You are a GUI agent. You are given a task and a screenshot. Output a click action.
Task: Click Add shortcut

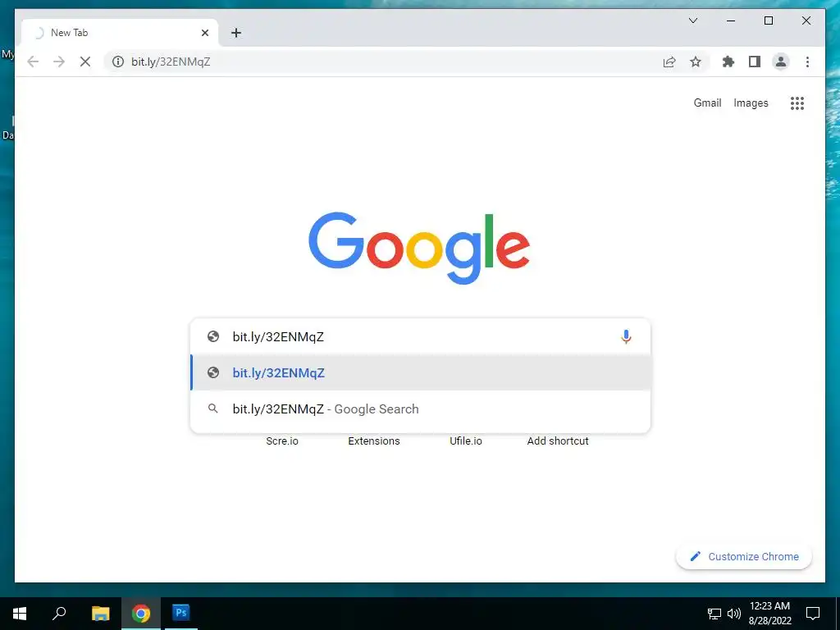pyautogui.click(x=558, y=441)
